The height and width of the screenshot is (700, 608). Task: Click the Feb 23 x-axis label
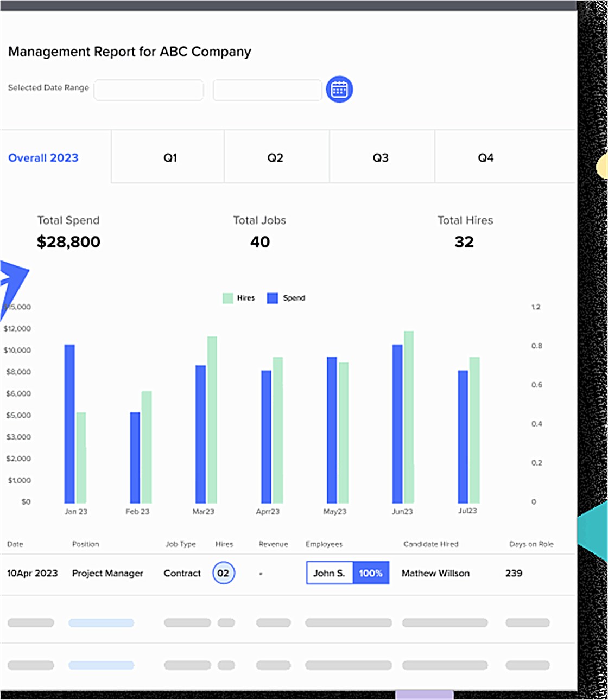coord(137,512)
